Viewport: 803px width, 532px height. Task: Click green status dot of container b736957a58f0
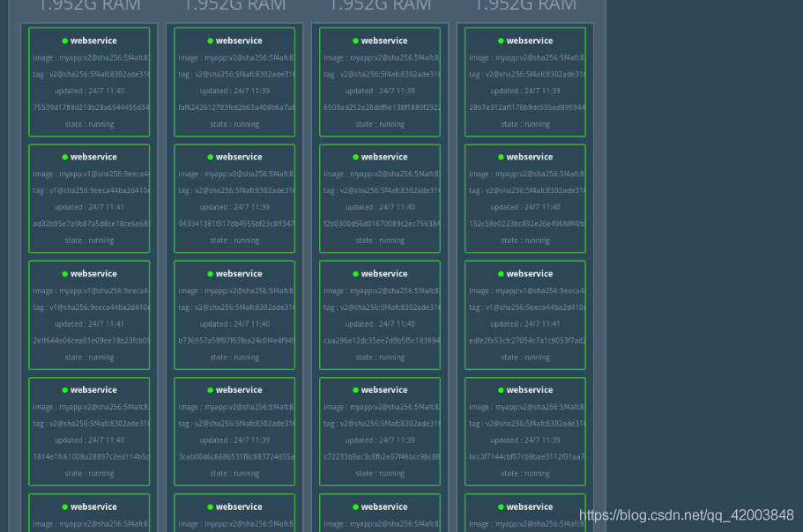pyautogui.click(x=211, y=274)
